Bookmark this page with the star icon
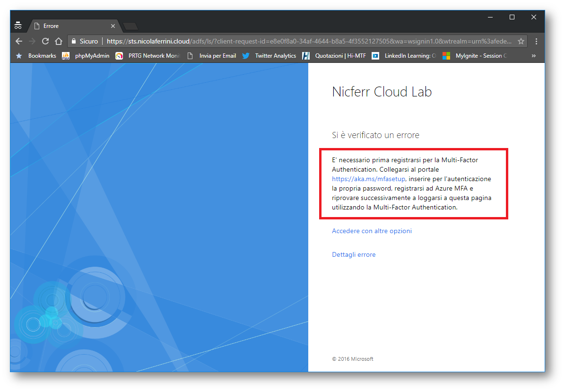Image resolution: width=565 pixels, height=392 pixels. click(521, 41)
